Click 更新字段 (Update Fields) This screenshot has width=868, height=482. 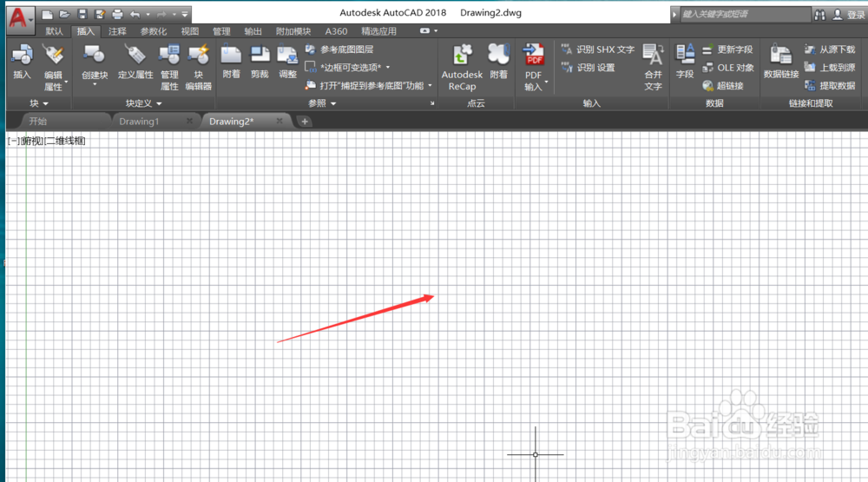click(727, 50)
